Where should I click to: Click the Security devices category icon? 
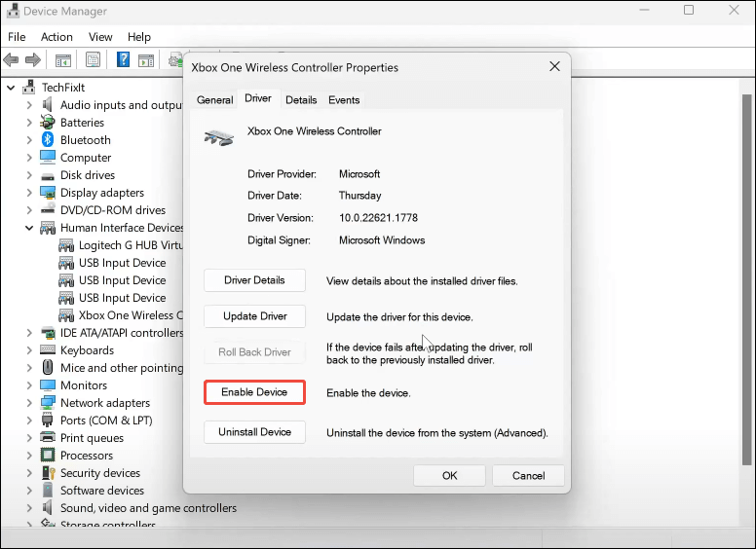(47, 472)
